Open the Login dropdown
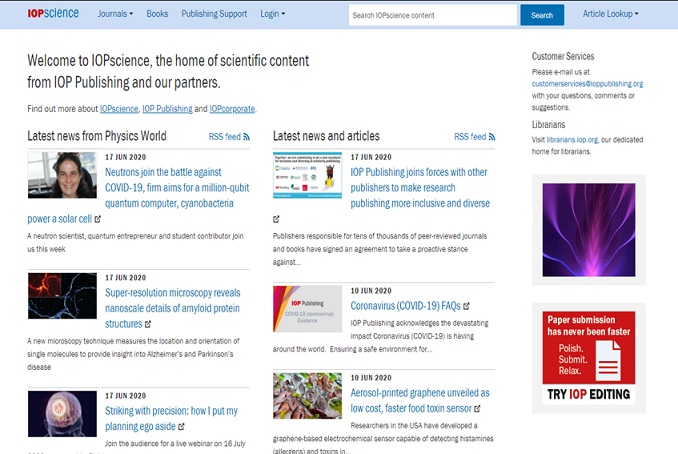This screenshot has width=678, height=454. 272,15
